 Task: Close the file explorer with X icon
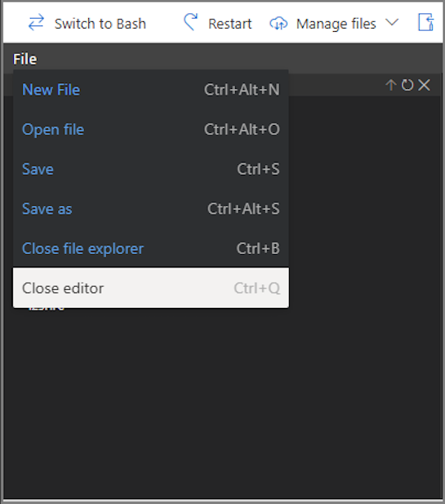[424, 85]
